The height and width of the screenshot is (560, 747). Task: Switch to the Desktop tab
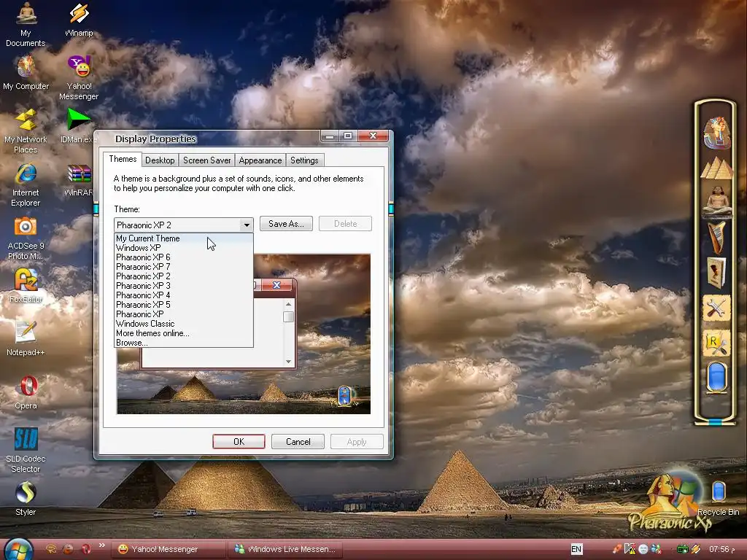160,160
